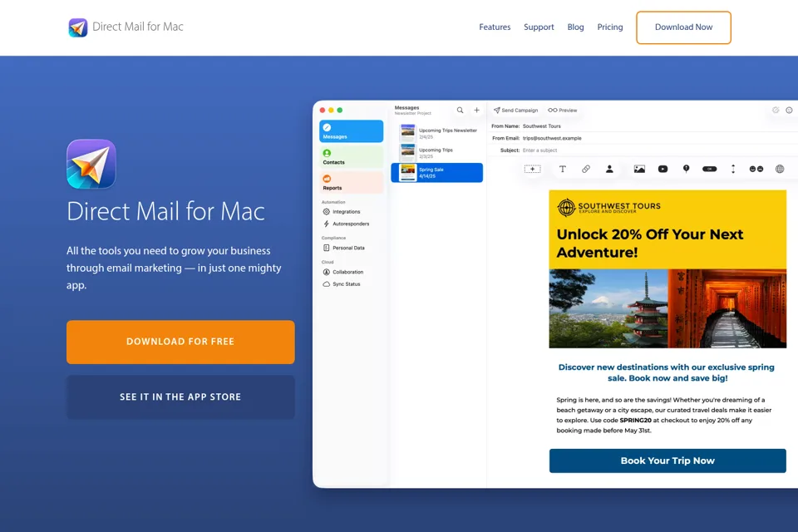Click the Sync Status cloud icon
Viewport: 798px width, 532px height.
coord(326,284)
